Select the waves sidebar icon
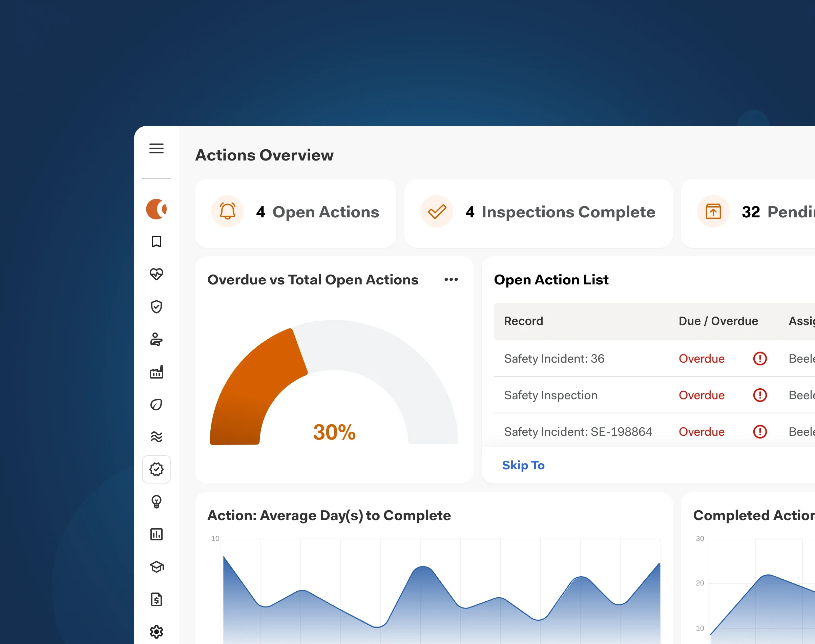This screenshot has height=644, width=815. point(156,437)
